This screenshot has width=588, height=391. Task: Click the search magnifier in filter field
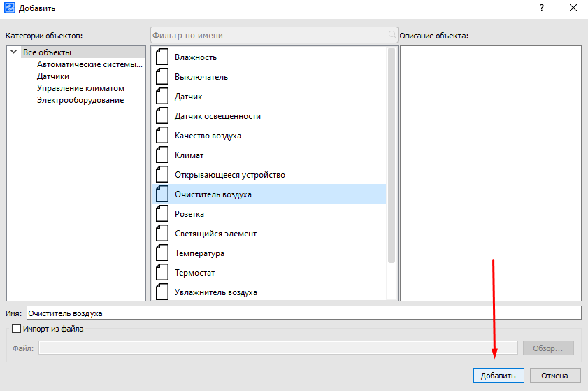click(x=392, y=35)
